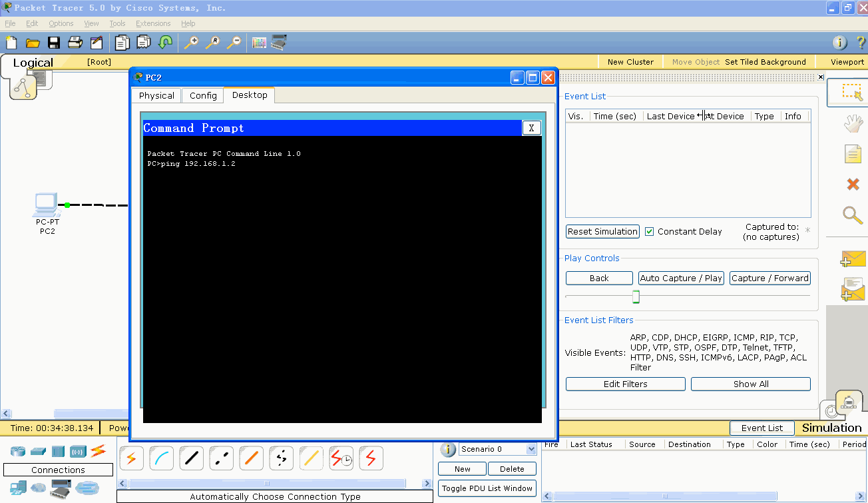The image size is (868, 503).
Task: Open the Help menu
Action: (x=188, y=23)
